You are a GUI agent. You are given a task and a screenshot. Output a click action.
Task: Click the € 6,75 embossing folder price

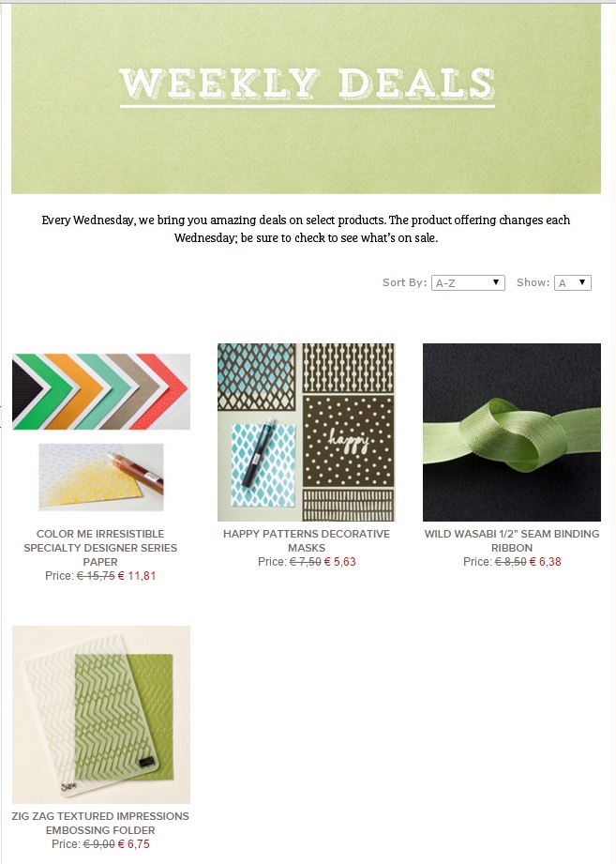[134, 844]
